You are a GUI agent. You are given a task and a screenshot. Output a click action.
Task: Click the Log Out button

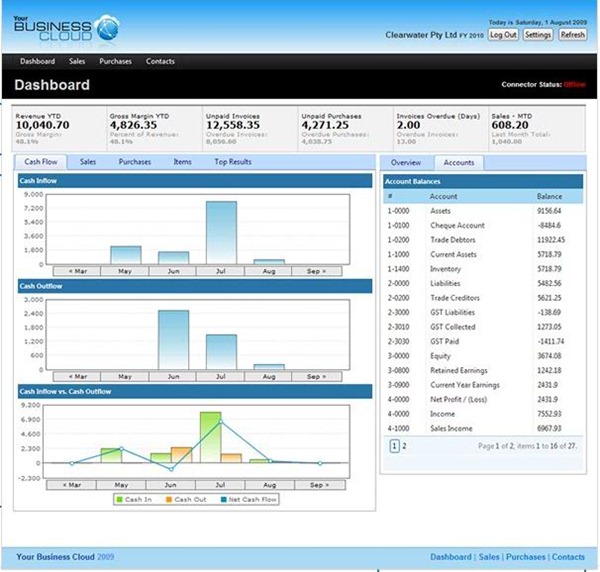(503, 35)
